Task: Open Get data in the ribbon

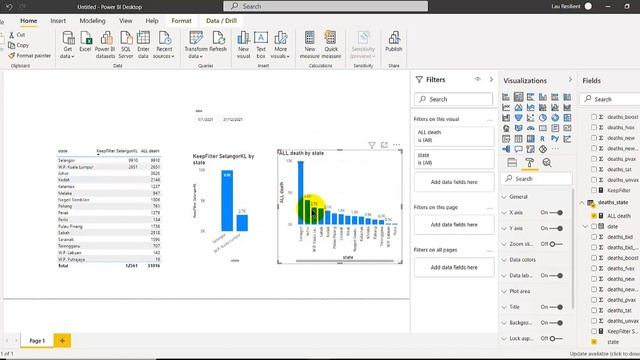Action: pos(68,44)
